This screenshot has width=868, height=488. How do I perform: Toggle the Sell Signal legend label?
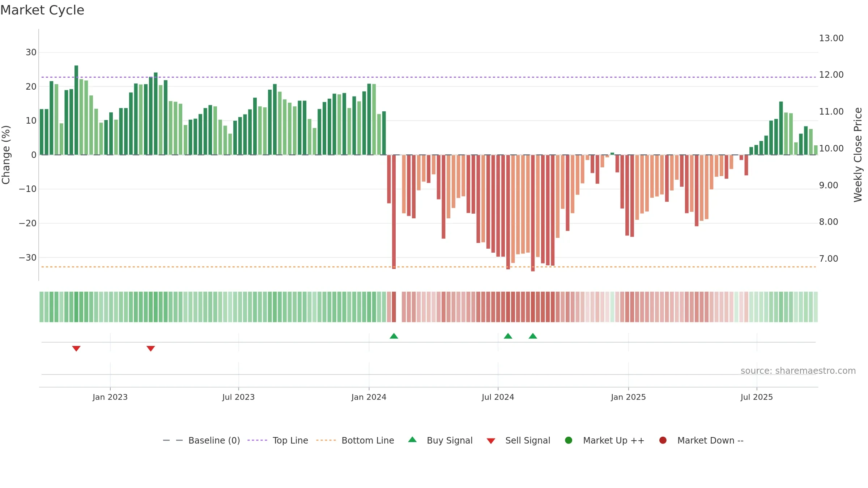(528, 440)
